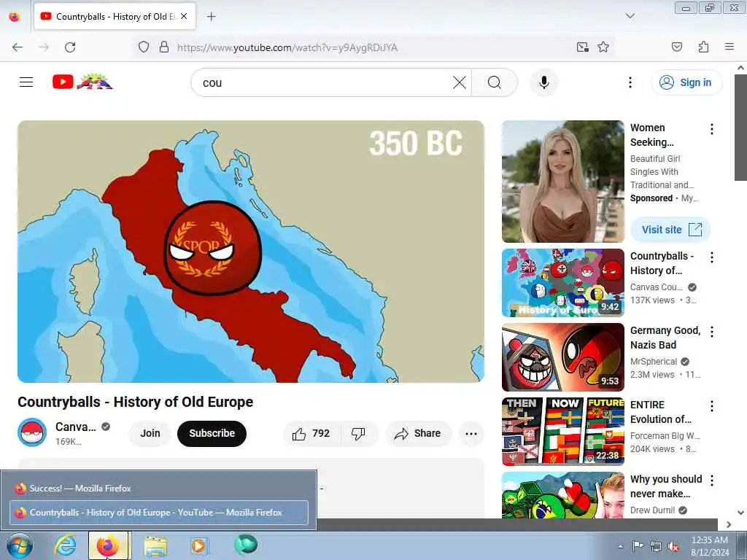Bookmark this page with star
This screenshot has height=560, width=747.
click(x=603, y=47)
